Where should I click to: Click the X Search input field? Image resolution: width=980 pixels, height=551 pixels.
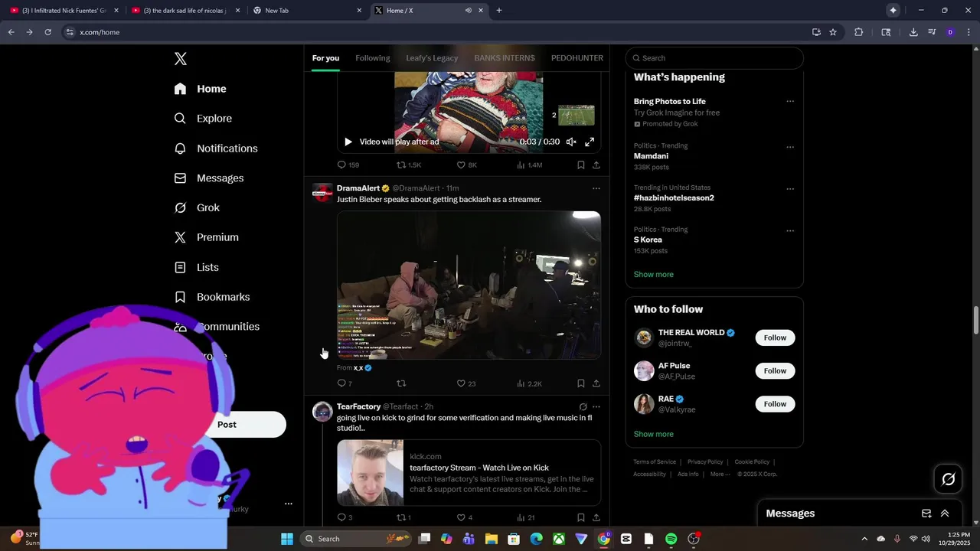pyautogui.click(x=714, y=58)
